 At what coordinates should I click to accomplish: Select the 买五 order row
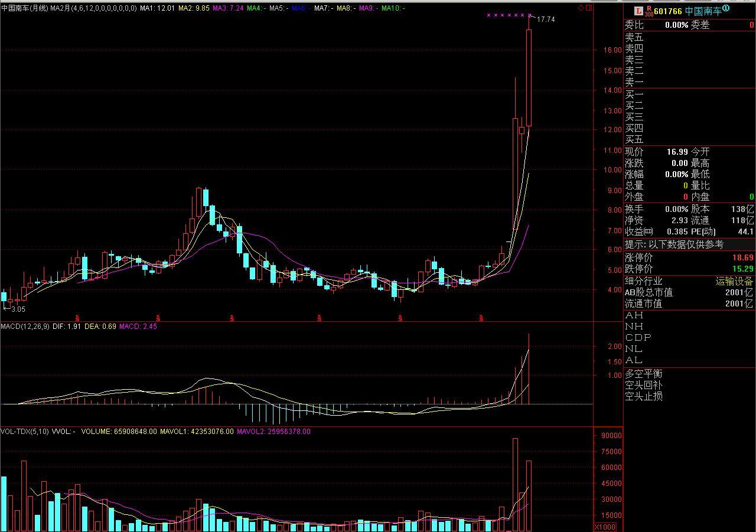pos(689,139)
